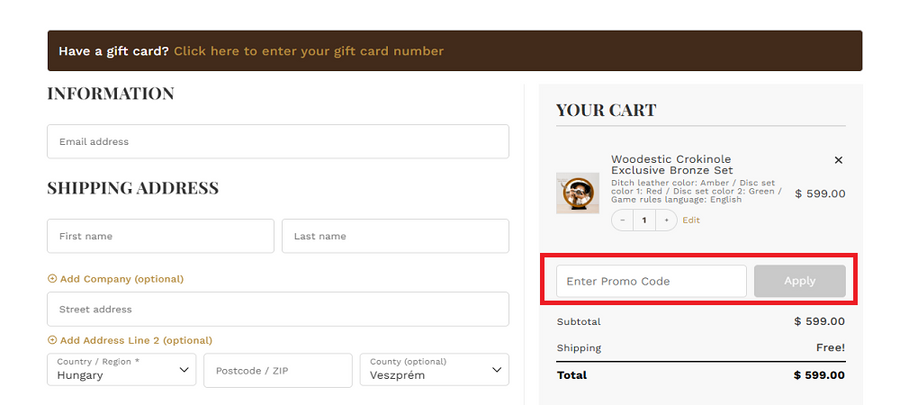Open the Crokinole product thumbnail image
Viewport: 900px width, 405px height.
pyautogui.click(x=577, y=193)
